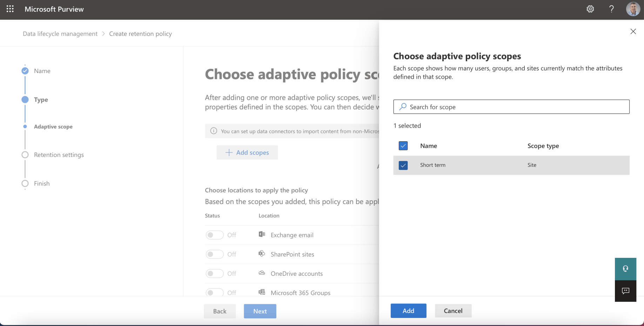Viewport: 644px width, 326px height.
Task: Click the Exchange email location icon
Action: [262, 234]
